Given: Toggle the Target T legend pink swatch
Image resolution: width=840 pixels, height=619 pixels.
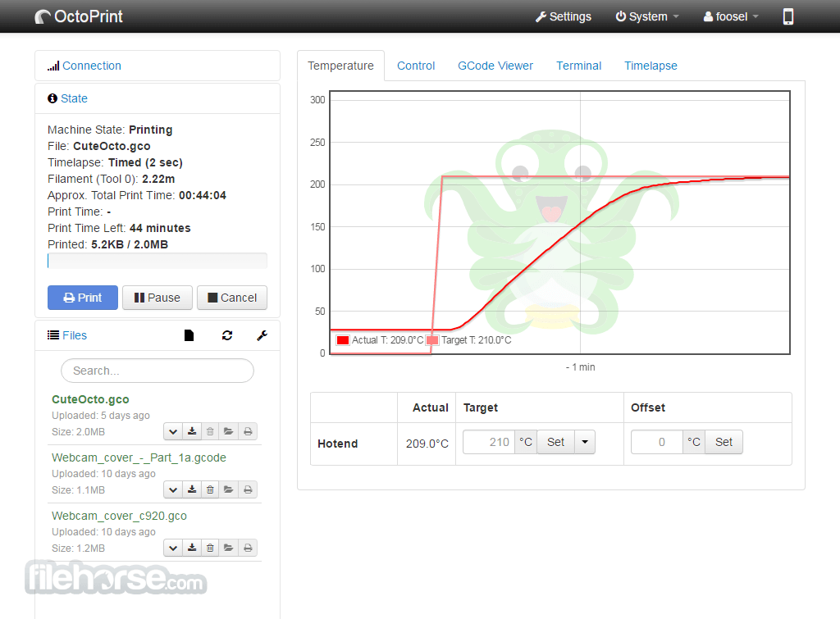Looking at the screenshot, I should pyautogui.click(x=432, y=340).
